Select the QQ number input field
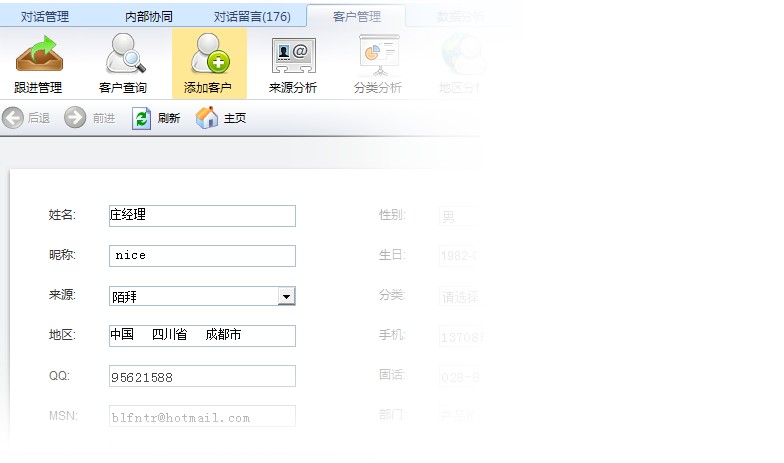The width and height of the screenshot is (784, 463). pos(202,376)
